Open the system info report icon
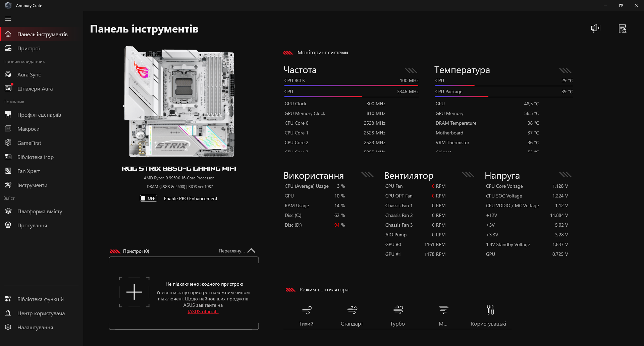644x346 pixels. 623,28
